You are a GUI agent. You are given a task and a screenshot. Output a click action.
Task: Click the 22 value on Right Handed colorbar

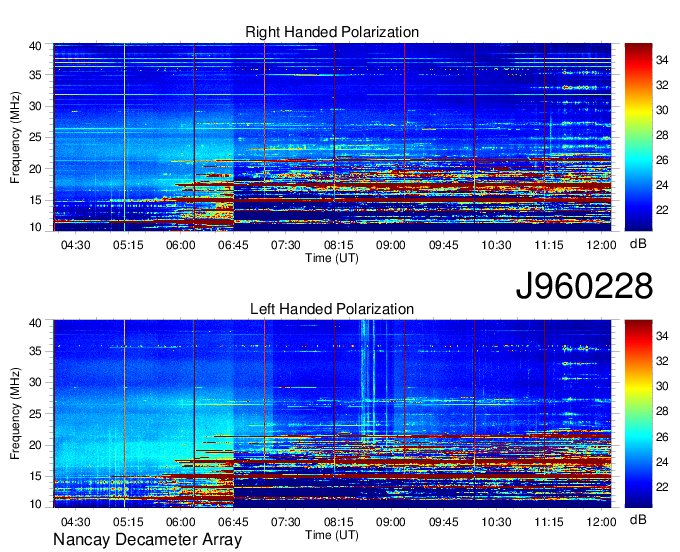tap(662, 210)
